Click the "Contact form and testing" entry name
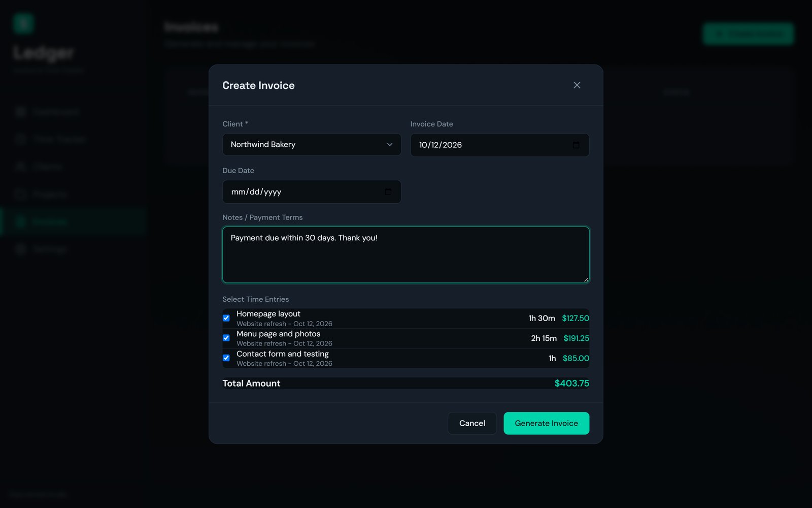The height and width of the screenshot is (508, 812). pos(283,354)
